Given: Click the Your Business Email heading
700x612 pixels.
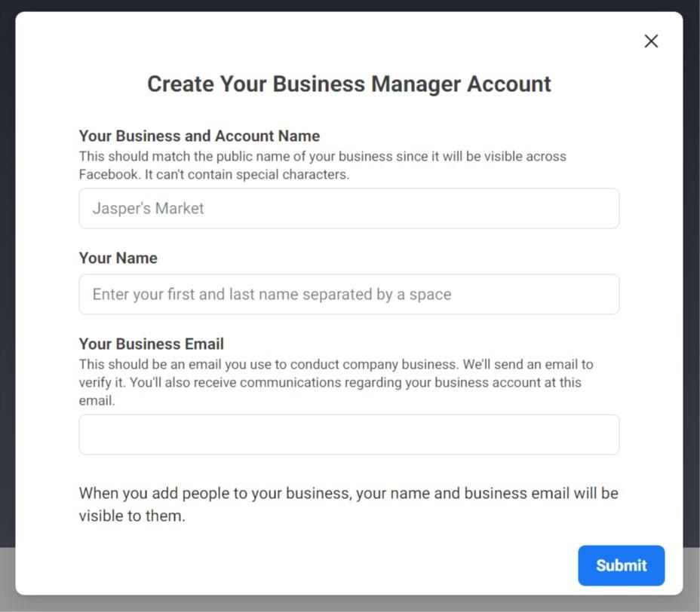Looking at the screenshot, I should [151, 344].
